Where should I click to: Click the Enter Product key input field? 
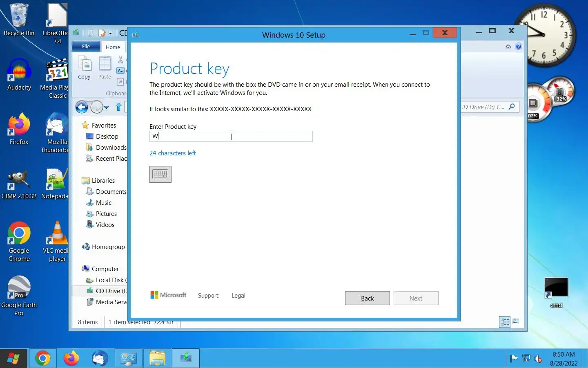point(231,136)
